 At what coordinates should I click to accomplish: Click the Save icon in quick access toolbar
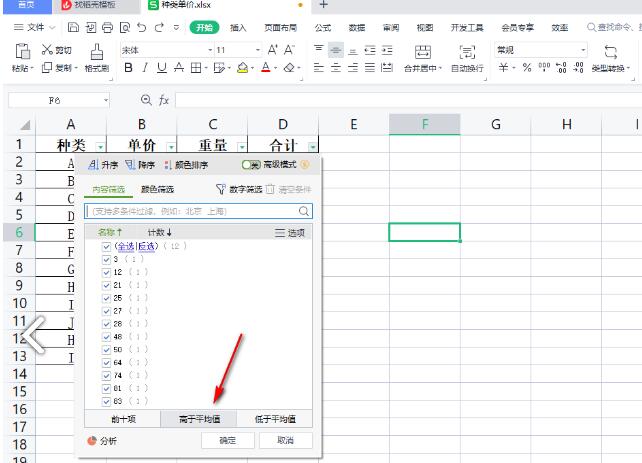point(73,27)
